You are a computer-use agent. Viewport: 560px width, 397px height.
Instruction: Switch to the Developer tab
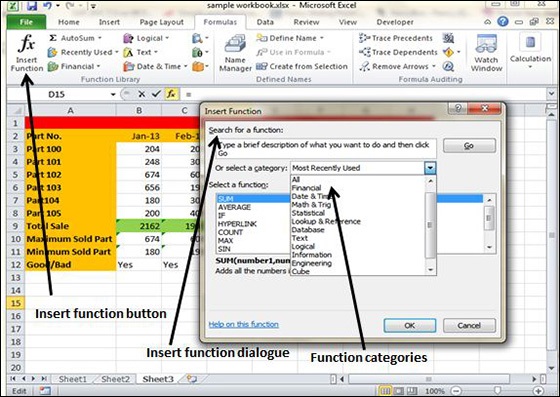pos(395,22)
